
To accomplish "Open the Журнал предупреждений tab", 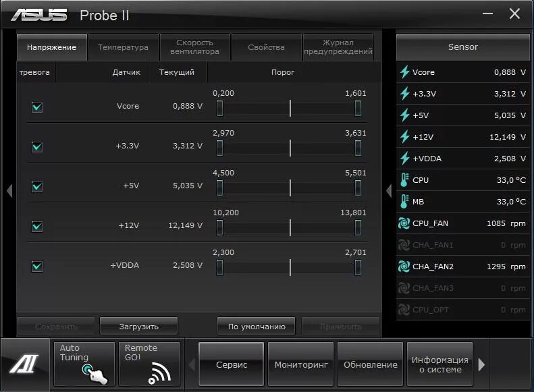I will [x=338, y=47].
